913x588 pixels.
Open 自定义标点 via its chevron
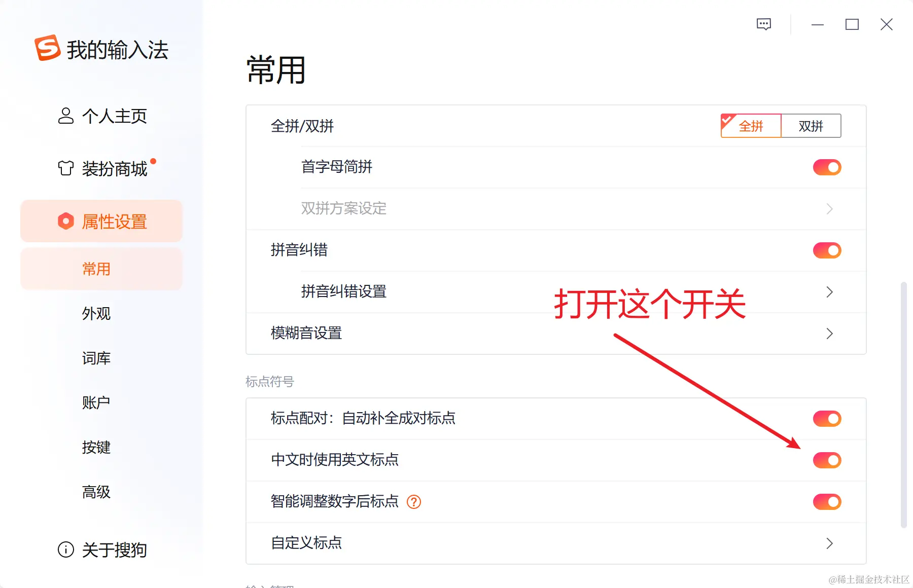830,543
